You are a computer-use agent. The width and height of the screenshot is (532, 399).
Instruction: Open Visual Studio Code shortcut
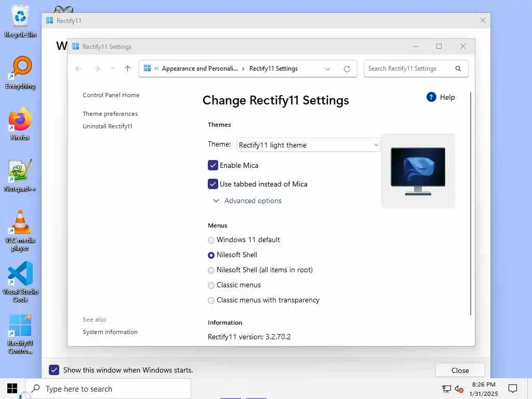tap(20, 282)
